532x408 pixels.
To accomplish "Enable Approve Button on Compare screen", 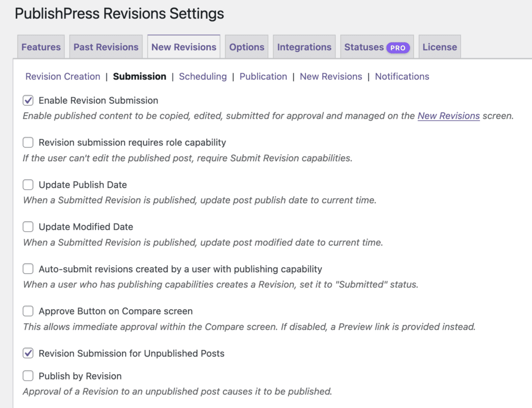I will pos(28,311).
